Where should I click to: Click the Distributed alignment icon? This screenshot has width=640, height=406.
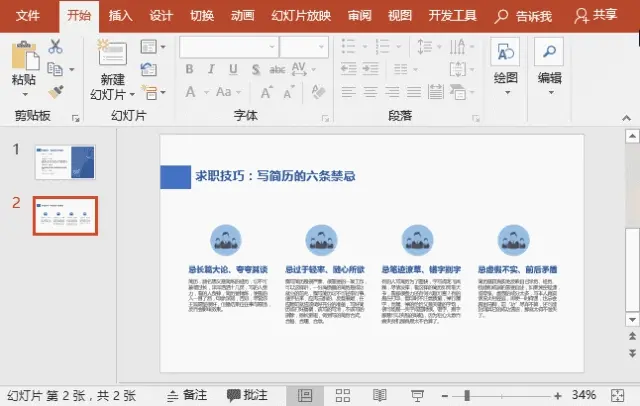point(436,92)
